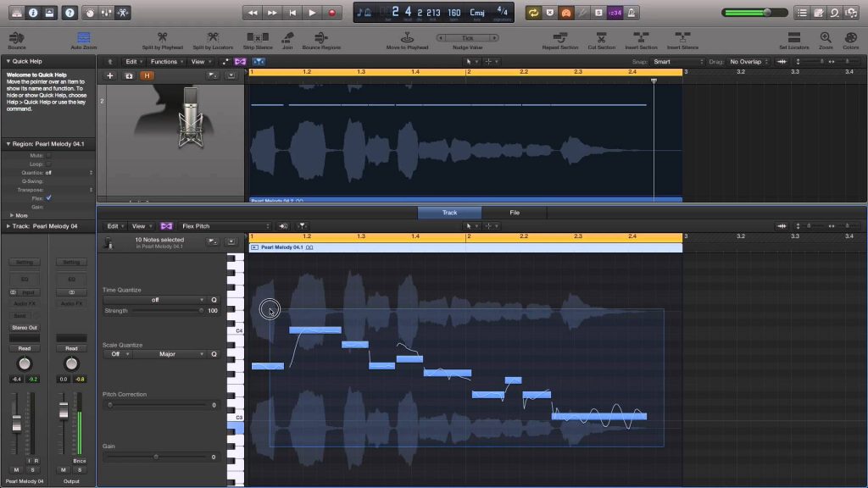Click the add track plus button
This screenshot has height=488, width=868.
[109, 75]
